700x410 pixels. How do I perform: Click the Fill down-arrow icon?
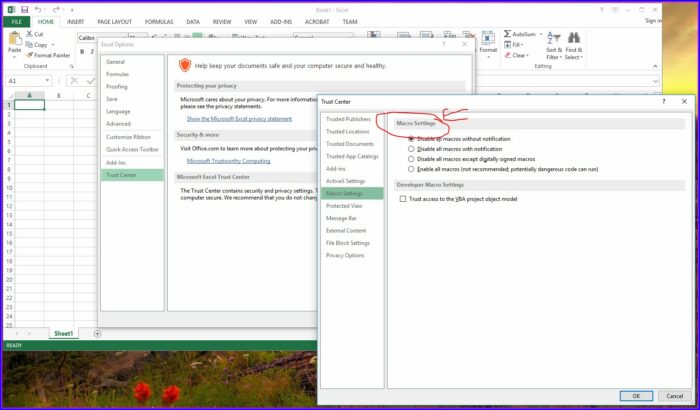point(508,45)
